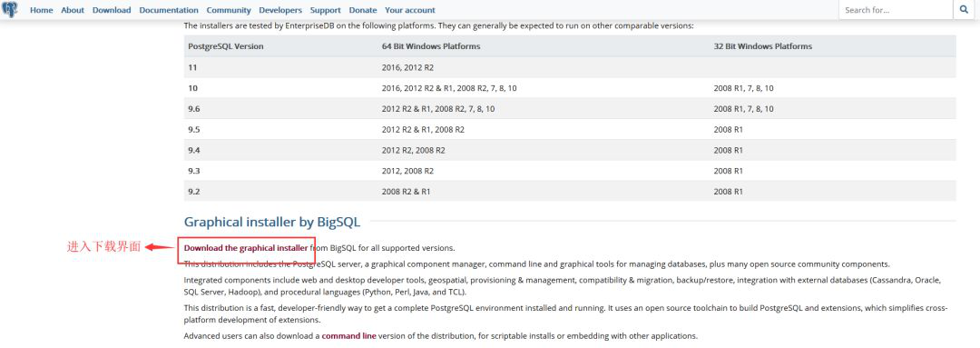
Task: Open the Home menu item
Action: pos(41,10)
